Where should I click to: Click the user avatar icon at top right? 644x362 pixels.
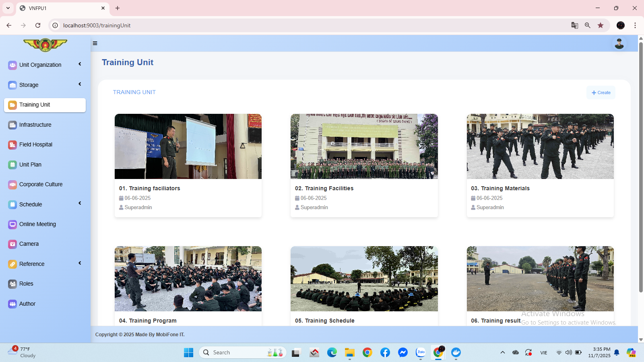619,43
